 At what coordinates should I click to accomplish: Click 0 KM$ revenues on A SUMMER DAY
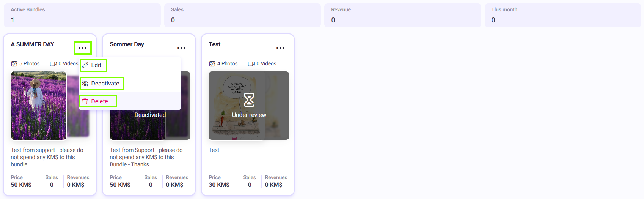pos(76,185)
